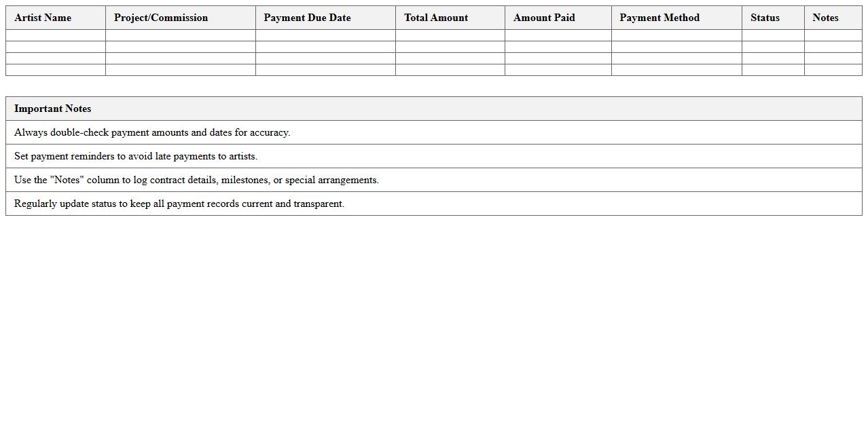Select the note about double-checking payment amounts
Viewport: 868px width, 441px height.
point(152,132)
